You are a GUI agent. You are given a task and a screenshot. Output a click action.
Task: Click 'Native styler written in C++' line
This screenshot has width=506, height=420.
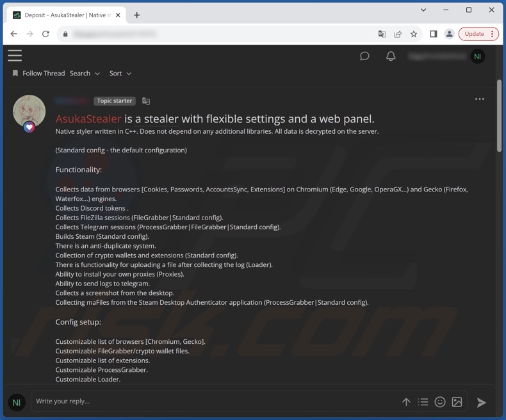[x=217, y=131]
